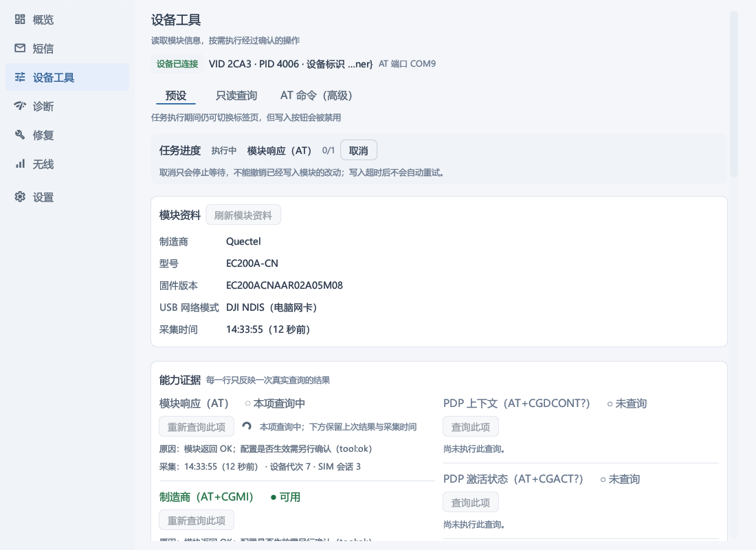756x550 pixels.
Task: Click the 采集时间 value 14:33:55（12 秒前）
Action: [268, 329]
